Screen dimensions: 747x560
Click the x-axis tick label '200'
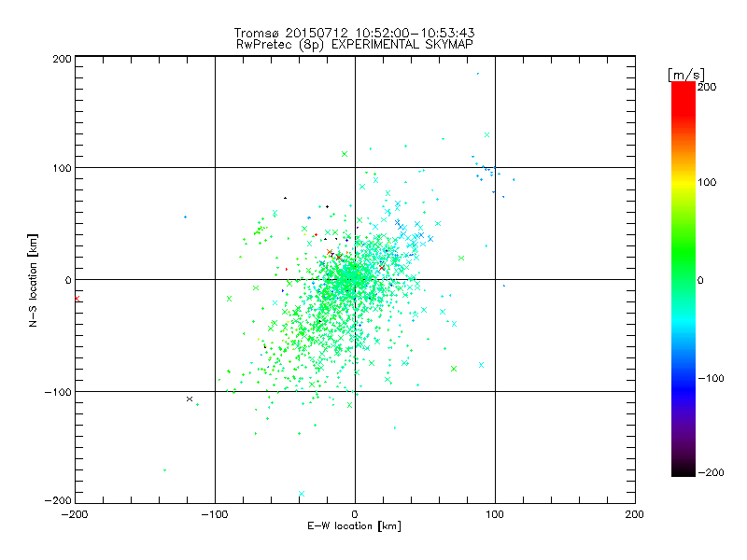[x=635, y=514]
